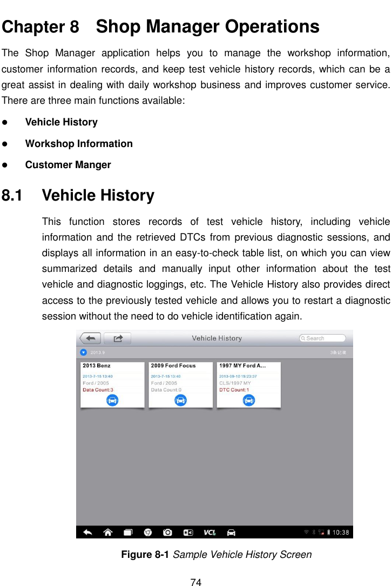Tap the back arrow in Vehicle History header
The height and width of the screenshot is (586, 392).
90,338
